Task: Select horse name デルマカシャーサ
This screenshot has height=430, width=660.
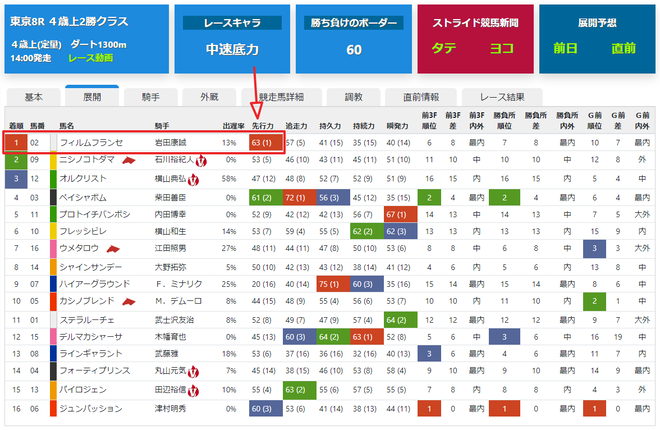Action: (90, 337)
